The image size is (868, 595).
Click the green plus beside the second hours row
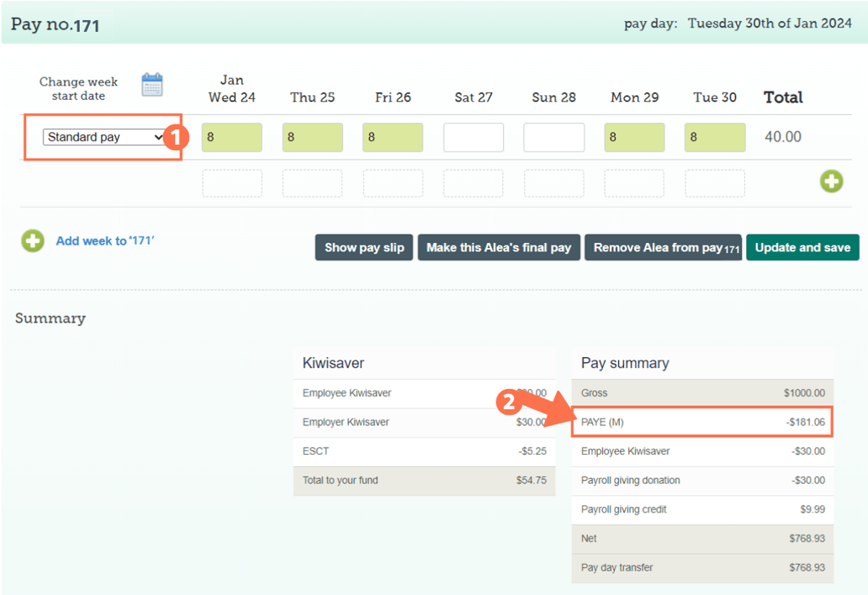pos(831,182)
